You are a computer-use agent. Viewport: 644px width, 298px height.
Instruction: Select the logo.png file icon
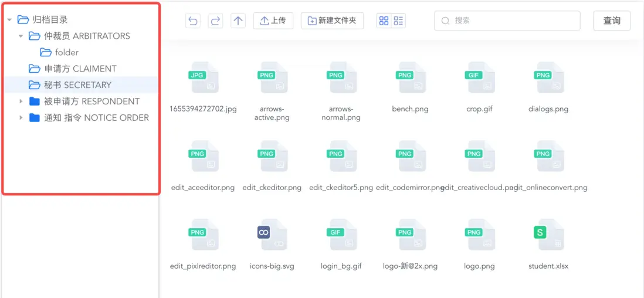pyautogui.click(x=480, y=235)
